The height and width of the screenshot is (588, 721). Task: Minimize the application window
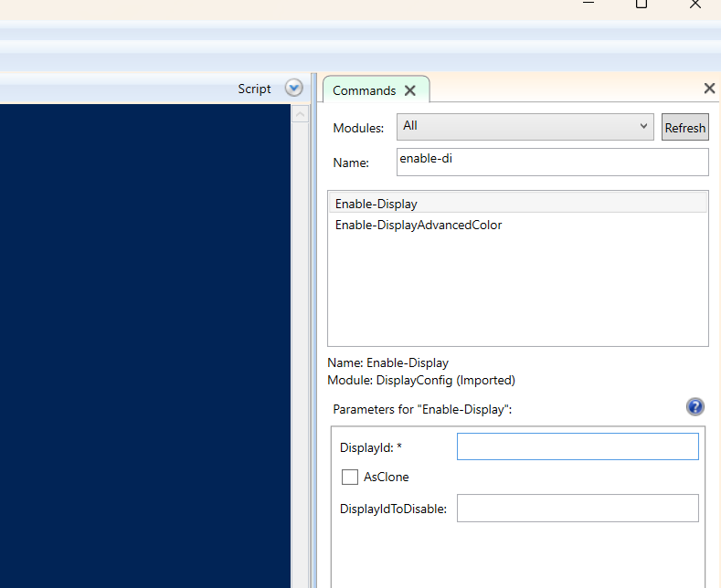[588, 3]
